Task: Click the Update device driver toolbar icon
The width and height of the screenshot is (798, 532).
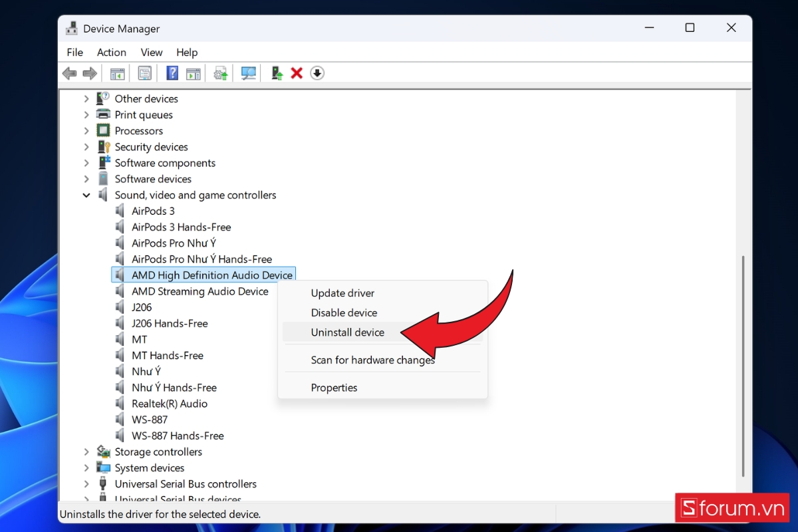Action: [x=277, y=73]
